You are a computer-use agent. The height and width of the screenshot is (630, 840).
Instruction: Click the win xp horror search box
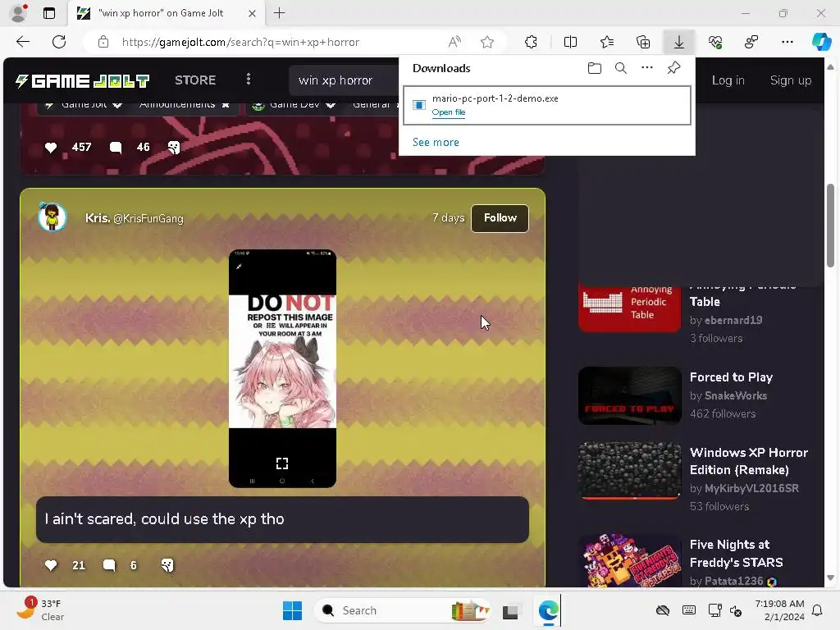(x=345, y=80)
